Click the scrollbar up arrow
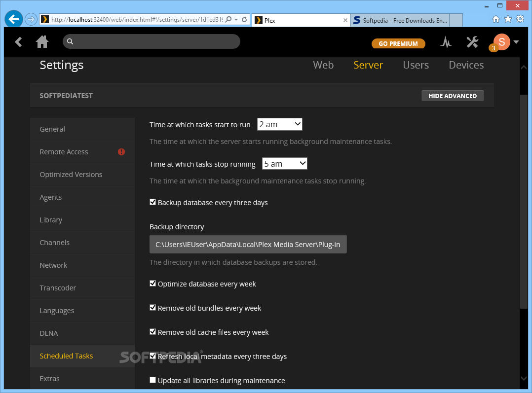Screen dimensions: 532x393 [524, 68]
